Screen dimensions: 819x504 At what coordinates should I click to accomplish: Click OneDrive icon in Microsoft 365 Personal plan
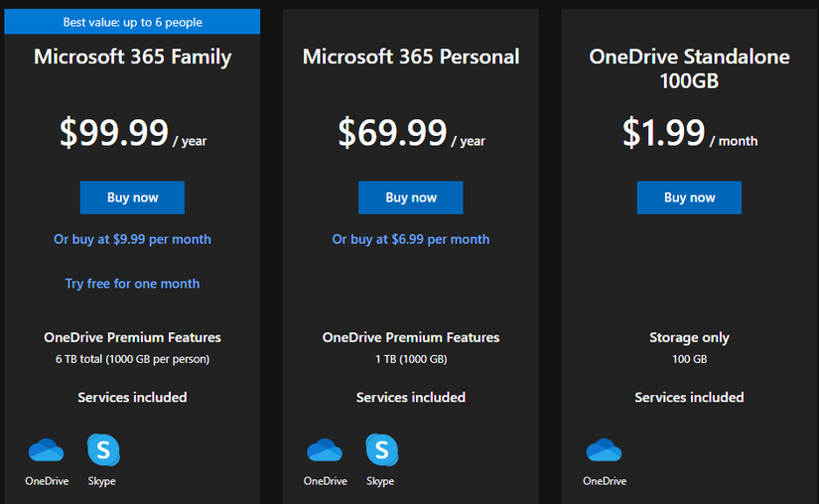coord(325,450)
